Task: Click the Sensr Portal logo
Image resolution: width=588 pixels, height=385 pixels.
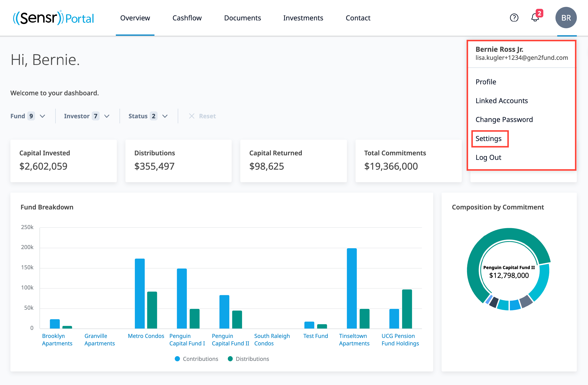Action: [53, 18]
